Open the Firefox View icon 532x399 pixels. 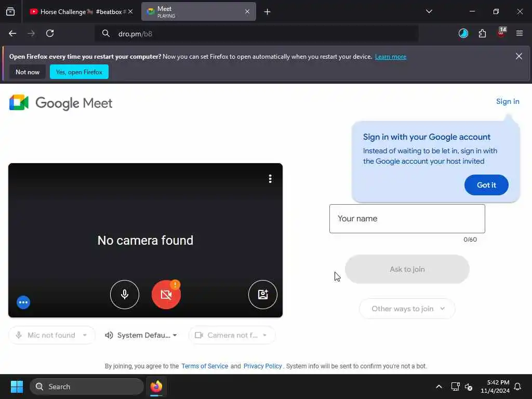(x=10, y=12)
